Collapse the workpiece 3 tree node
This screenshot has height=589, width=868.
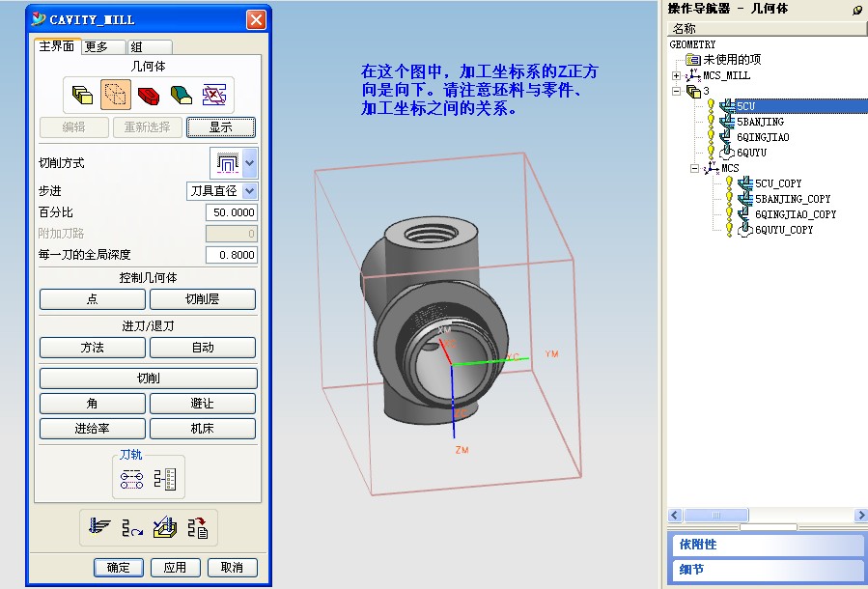[676, 92]
